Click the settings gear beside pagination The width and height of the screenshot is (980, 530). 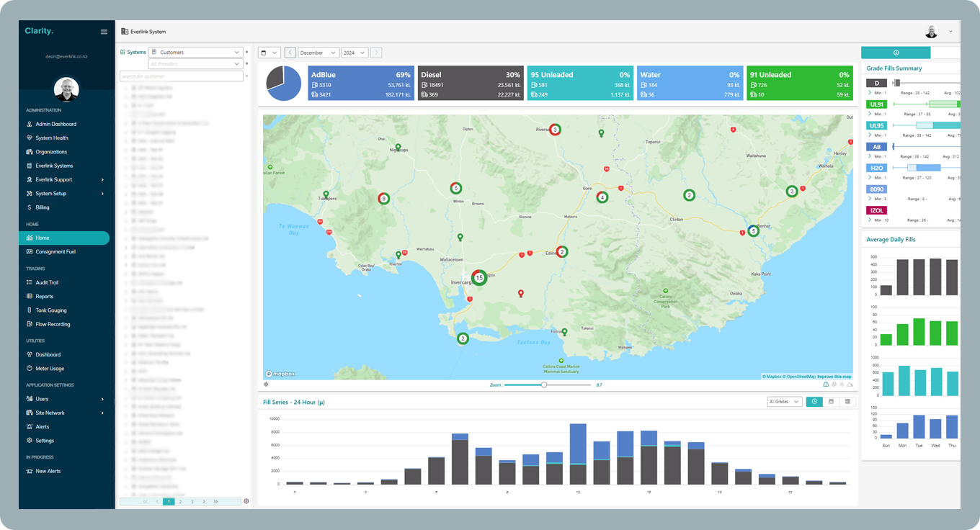click(x=246, y=501)
